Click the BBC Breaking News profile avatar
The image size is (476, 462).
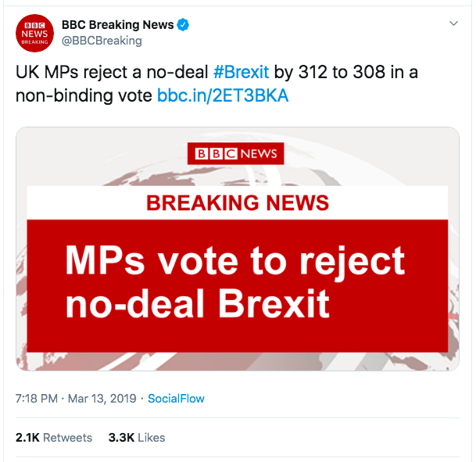(x=34, y=34)
